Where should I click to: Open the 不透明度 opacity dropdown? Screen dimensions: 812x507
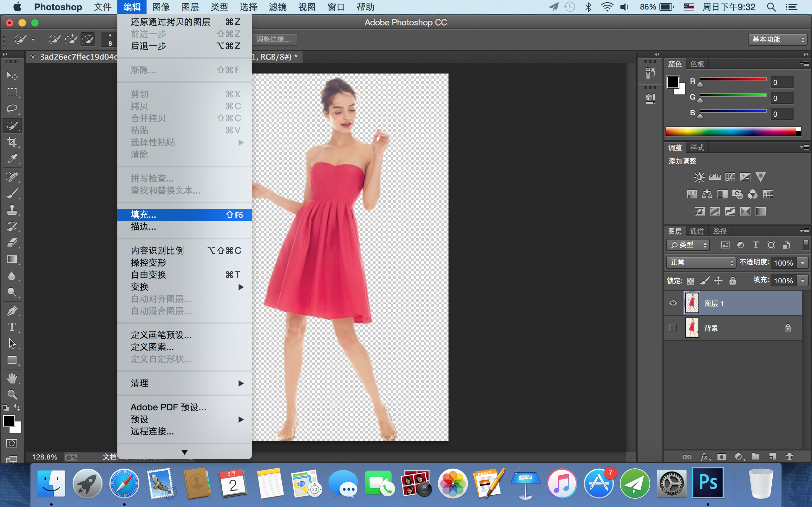click(802, 262)
